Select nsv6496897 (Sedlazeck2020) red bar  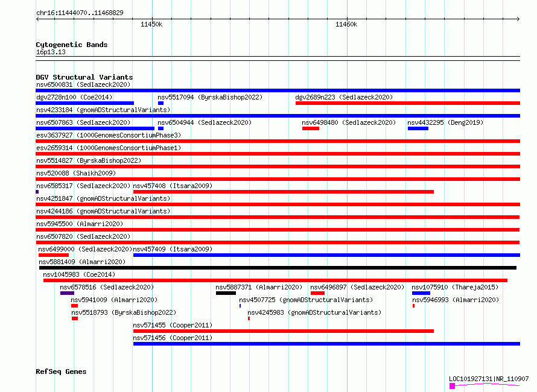point(317,293)
